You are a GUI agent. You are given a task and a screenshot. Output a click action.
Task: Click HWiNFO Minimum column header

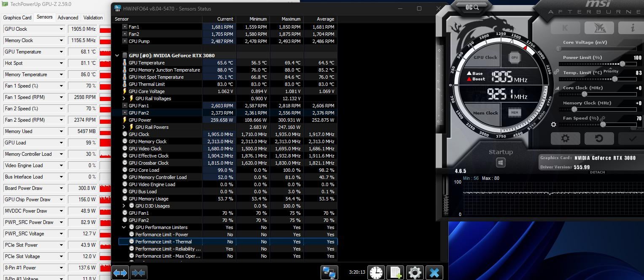(x=253, y=19)
